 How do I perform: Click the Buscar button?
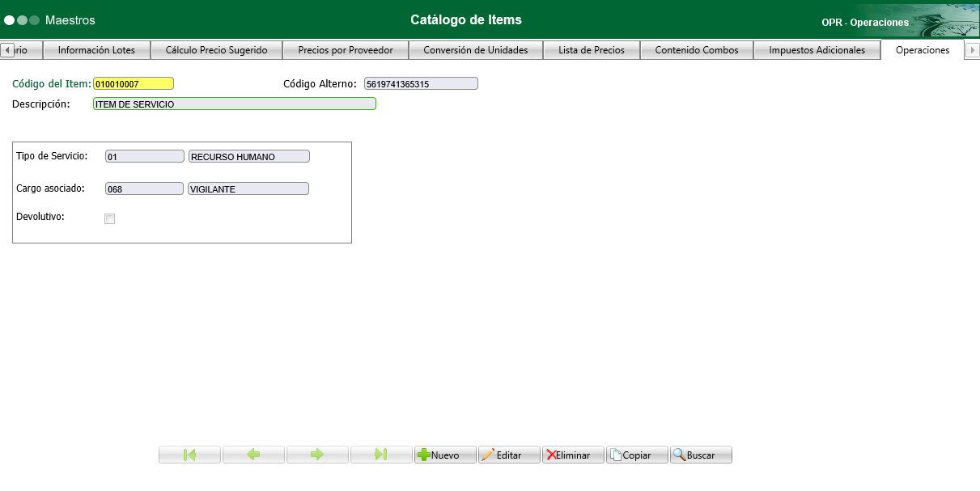[701, 455]
